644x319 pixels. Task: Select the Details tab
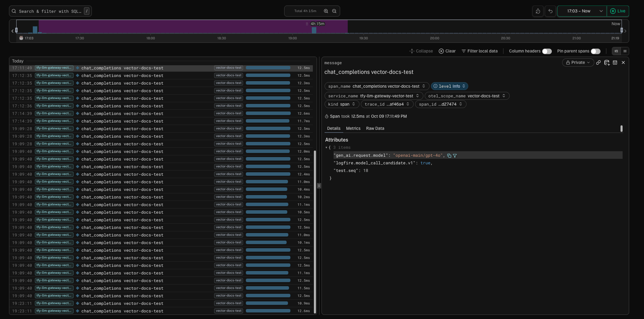tap(334, 128)
